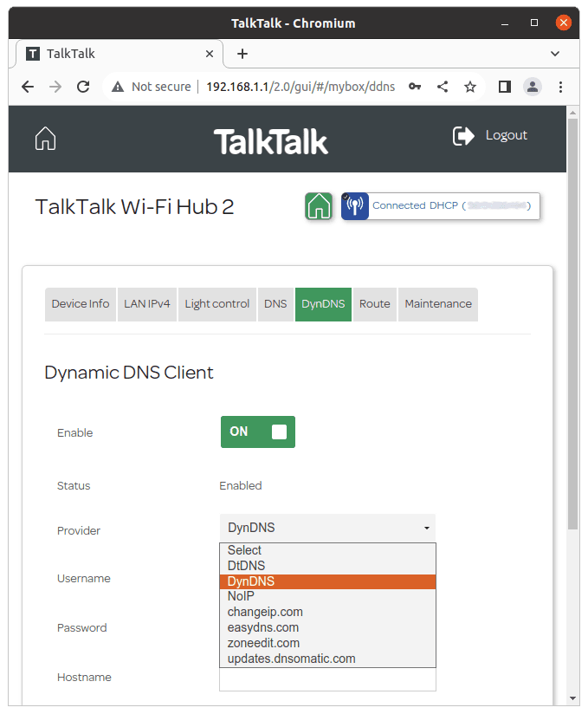Minimize the Chromium window
588x714 pixels.
(x=505, y=23)
